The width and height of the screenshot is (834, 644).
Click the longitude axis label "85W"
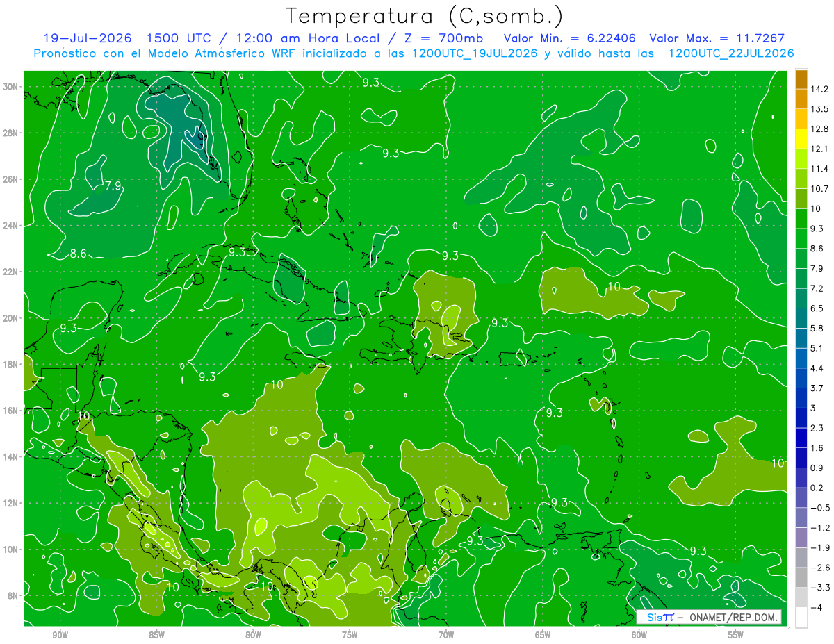coord(156,635)
